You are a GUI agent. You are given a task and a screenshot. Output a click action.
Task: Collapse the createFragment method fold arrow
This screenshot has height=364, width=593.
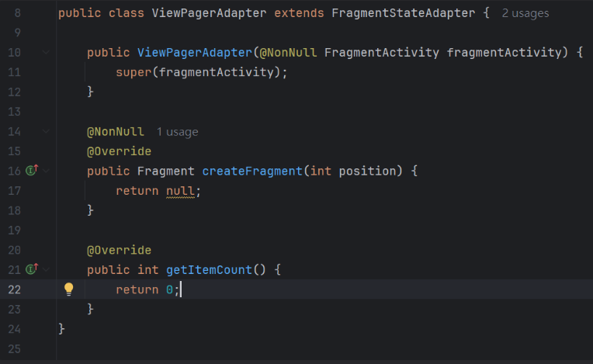coord(46,171)
